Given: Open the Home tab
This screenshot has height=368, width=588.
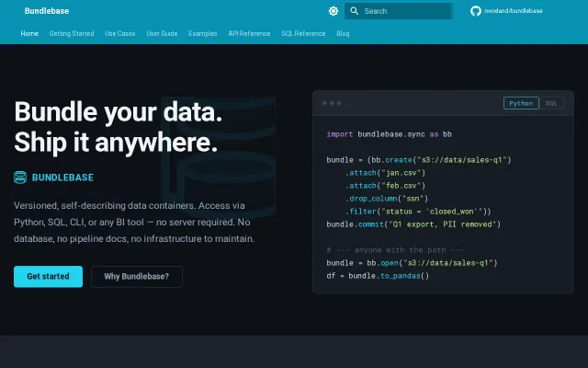Looking at the screenshot, I should 29,33.
